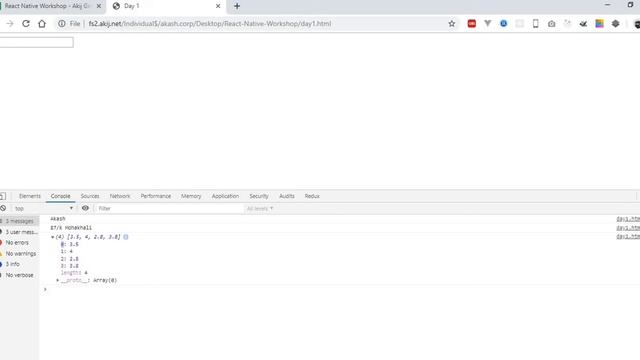
Task: Select the 3 info sidebar filter
Action: coord(19,264)
